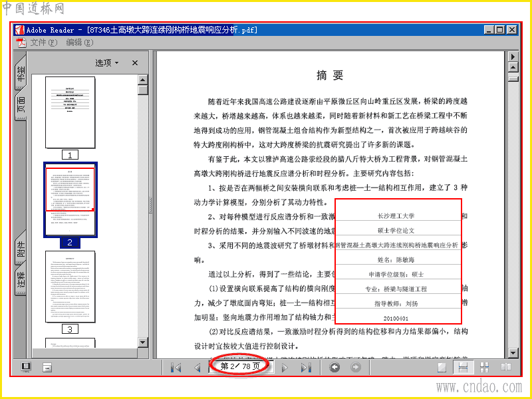Go to the previous page arrow
Screen dimensions: 532x399
click(197, 367)
